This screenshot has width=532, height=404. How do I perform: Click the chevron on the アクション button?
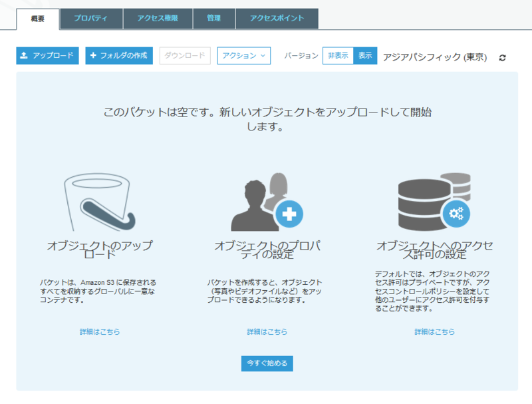pos(263,56)
